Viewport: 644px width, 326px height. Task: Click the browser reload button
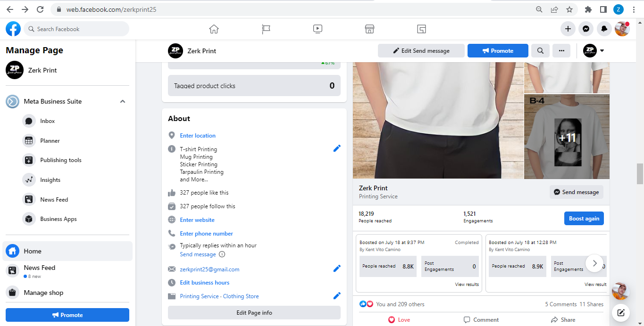40,9
